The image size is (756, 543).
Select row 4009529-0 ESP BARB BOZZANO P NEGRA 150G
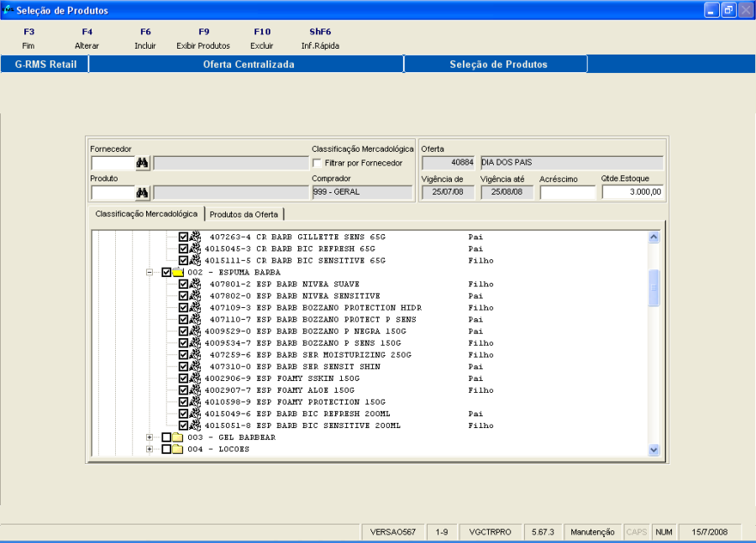click(305, 331)
